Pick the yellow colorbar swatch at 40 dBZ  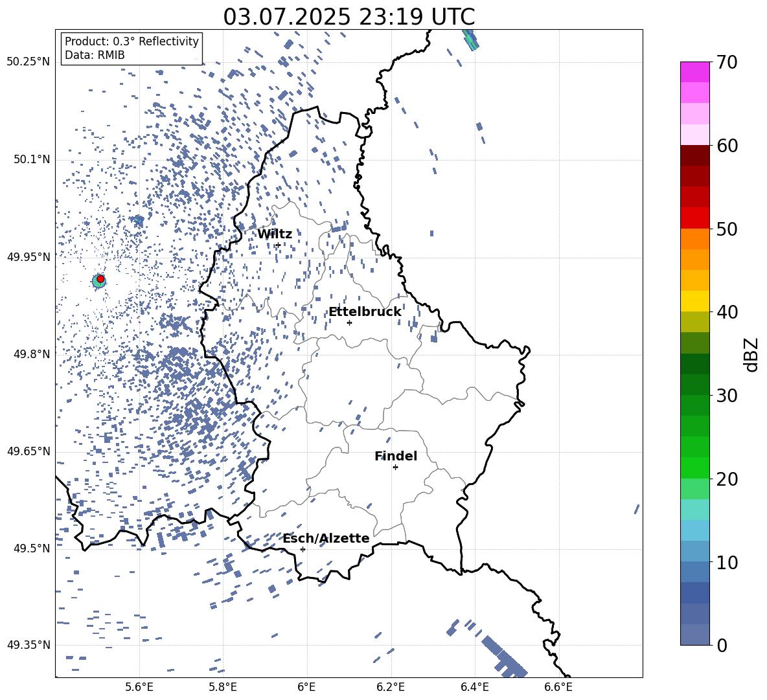click(x=694, y=302)
